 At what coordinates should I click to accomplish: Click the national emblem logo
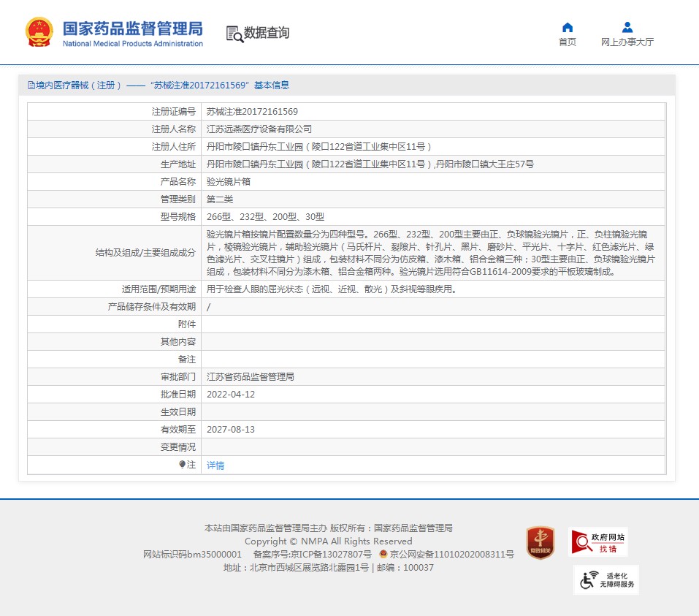(x=39, y=32)
